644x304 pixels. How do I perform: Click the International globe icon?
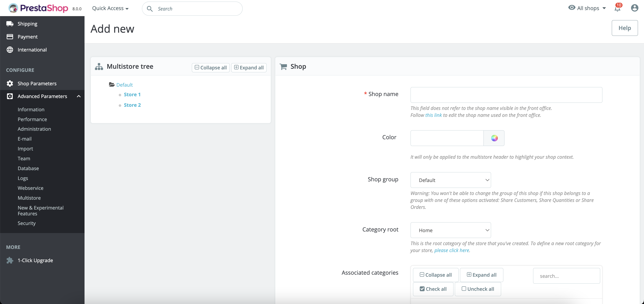pyautogui.click(x=10, y=50)
